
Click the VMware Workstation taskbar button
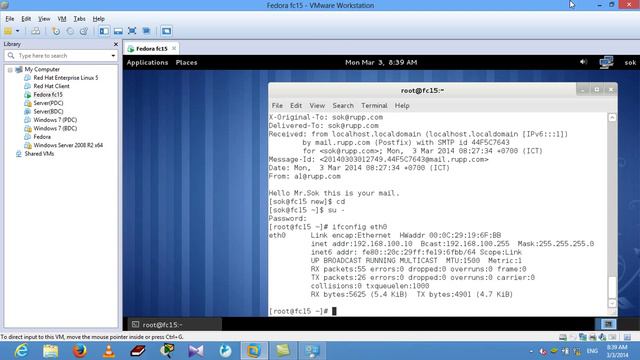(254, 351)
